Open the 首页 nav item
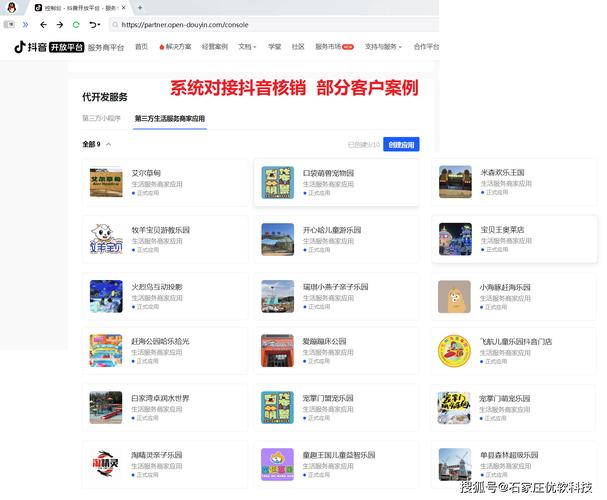Screen dimensions: 607x500 click(x=141, y=47)
